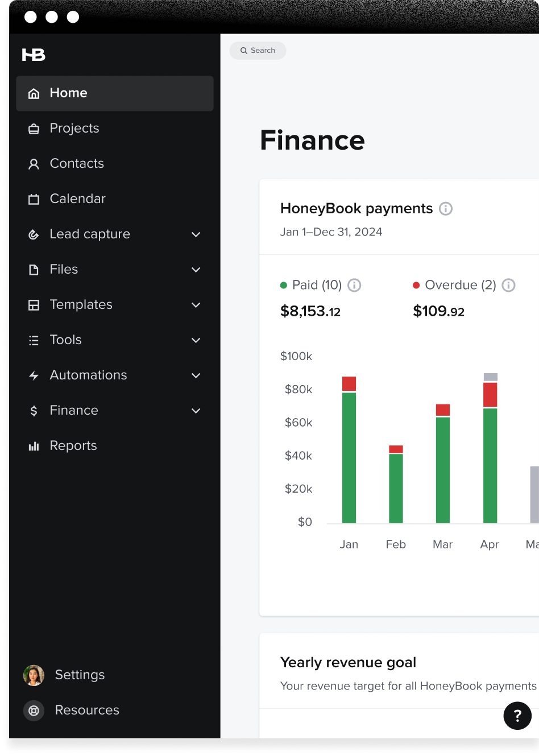Expand the Automations chevron
Screen dimensions: 539x756
tap(196, 375)
